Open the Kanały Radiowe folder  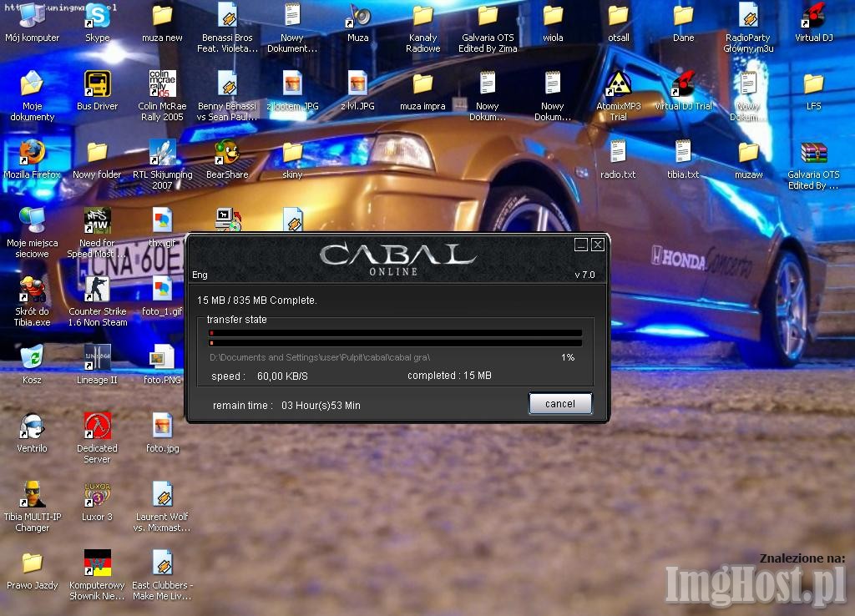(x=422, y=17)
